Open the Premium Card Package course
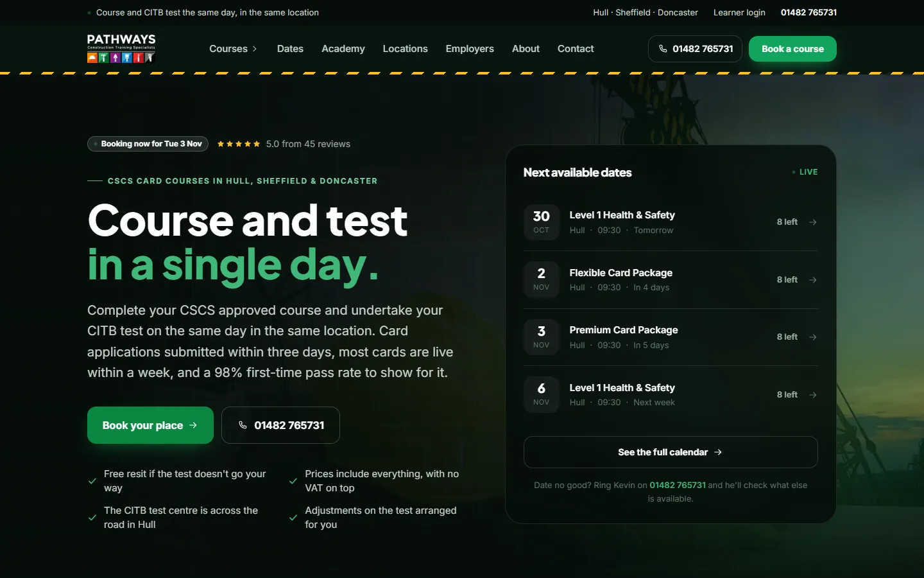The image size is (924, 578). coord(624,330)
